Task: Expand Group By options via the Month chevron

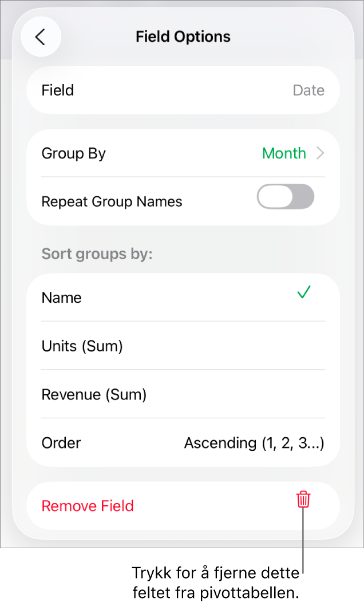Action: click(320, 153)
